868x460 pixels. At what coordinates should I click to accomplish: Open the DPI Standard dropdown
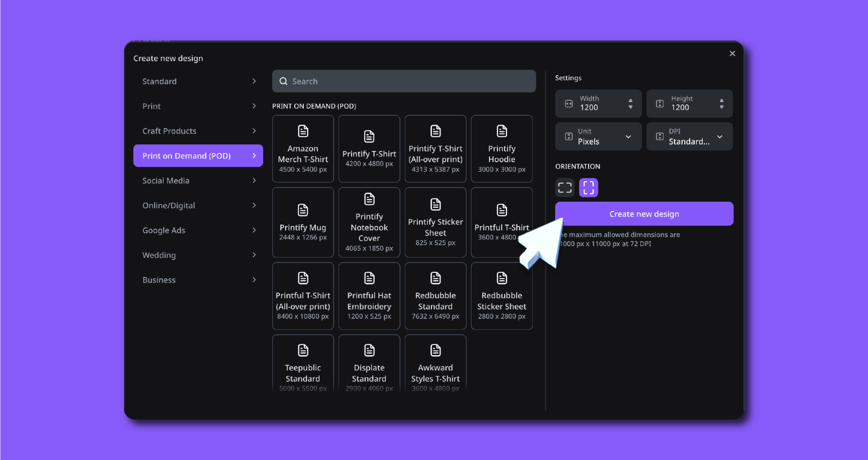[689, 136]
